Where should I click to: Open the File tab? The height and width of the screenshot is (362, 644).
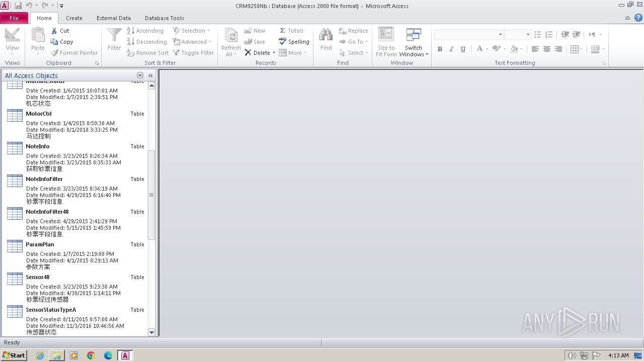coord(14,18)
